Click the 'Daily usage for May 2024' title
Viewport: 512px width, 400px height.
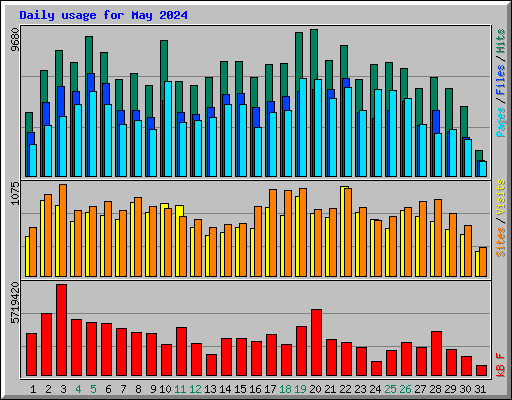103,15
